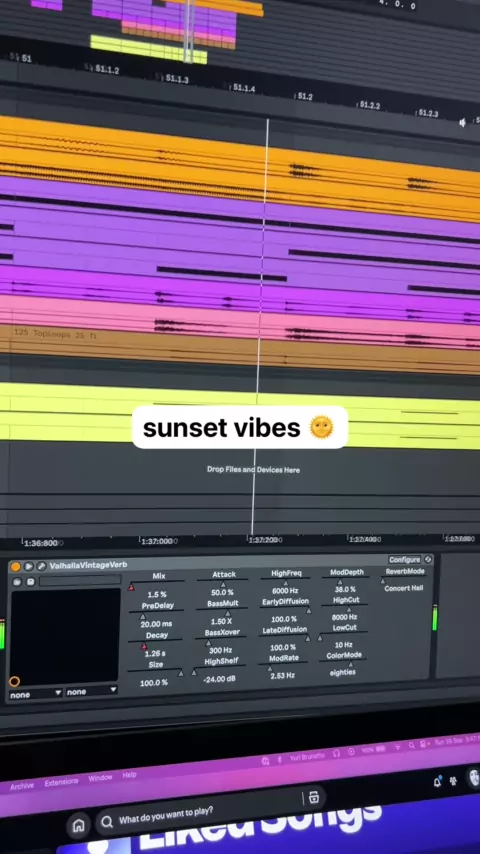This screenshot has height=854, width=480.
Task: Click the Wi-Fi icon in the macOS menu bar
Action: pyautogui.click(x=397, y=747)
